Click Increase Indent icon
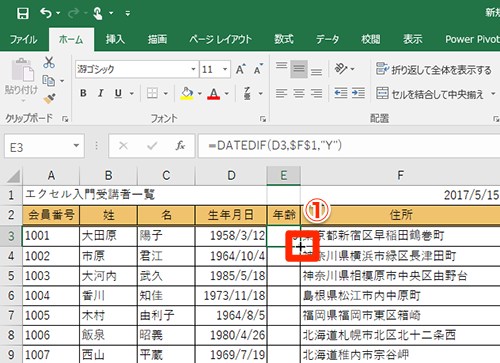Viewport: 500px width, 363px height. pos(358,93)
